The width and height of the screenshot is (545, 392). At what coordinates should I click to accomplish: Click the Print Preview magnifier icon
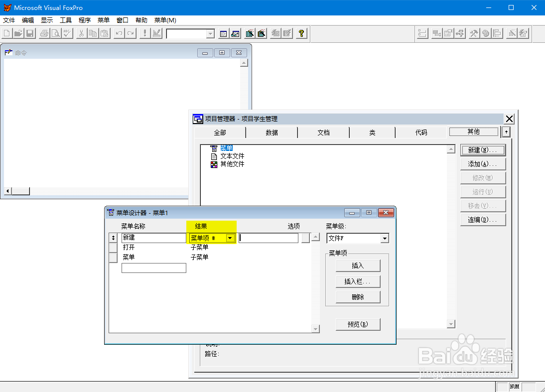point(56,33)
